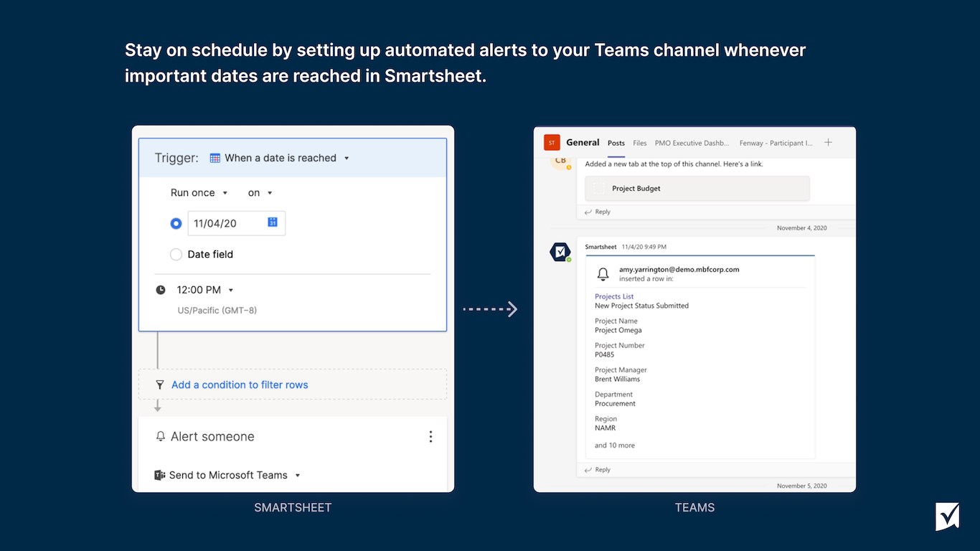Click the General channel title
Image resolution: width=980 pixels, height=551 pixels.
click(x=583, y=142)
